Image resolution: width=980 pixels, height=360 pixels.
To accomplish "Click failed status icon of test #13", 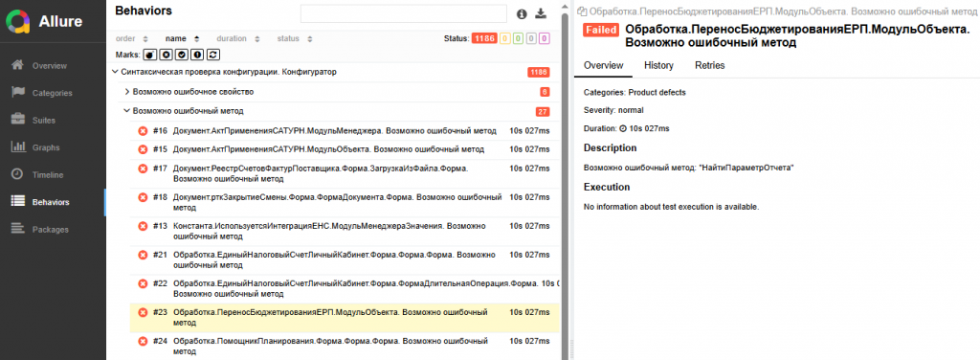I will tap(143, 226).
